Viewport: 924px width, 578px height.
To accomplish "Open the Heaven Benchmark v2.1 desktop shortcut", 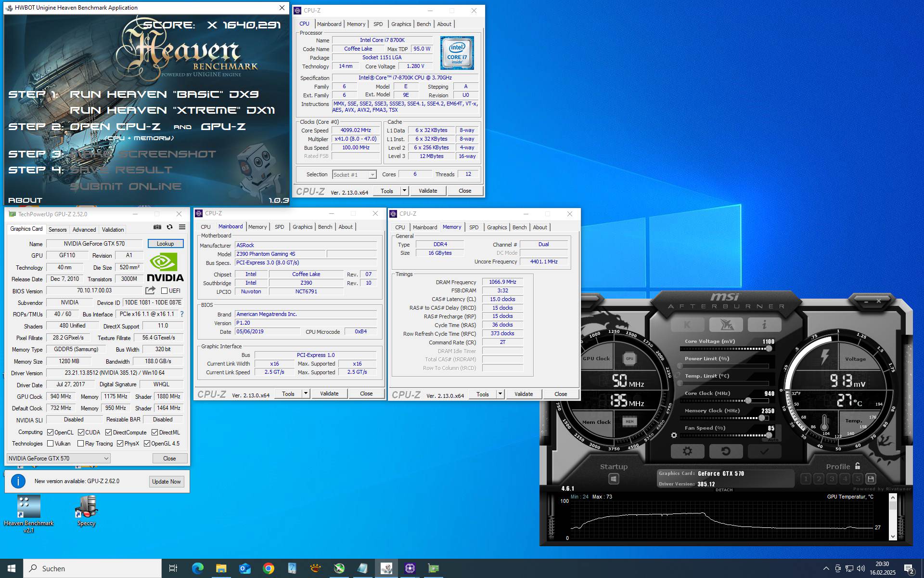I will coord(28,514).
